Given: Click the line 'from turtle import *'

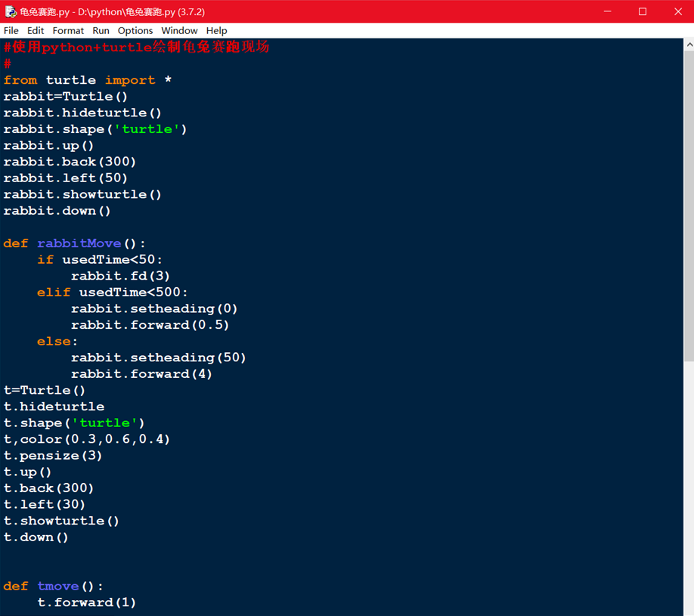Looking at the screenshot, I should click(88, 80).
